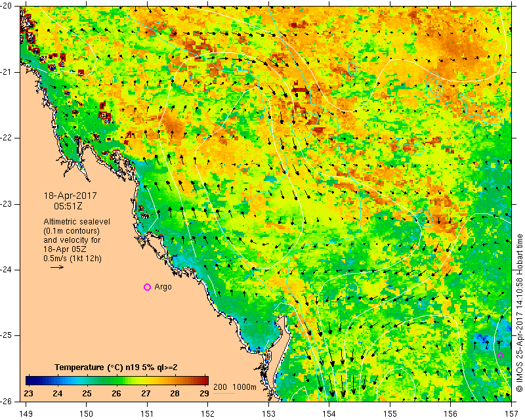
Task: Click the longitude axis label 157
Action: pyautogui.click(x=511, y=414)
